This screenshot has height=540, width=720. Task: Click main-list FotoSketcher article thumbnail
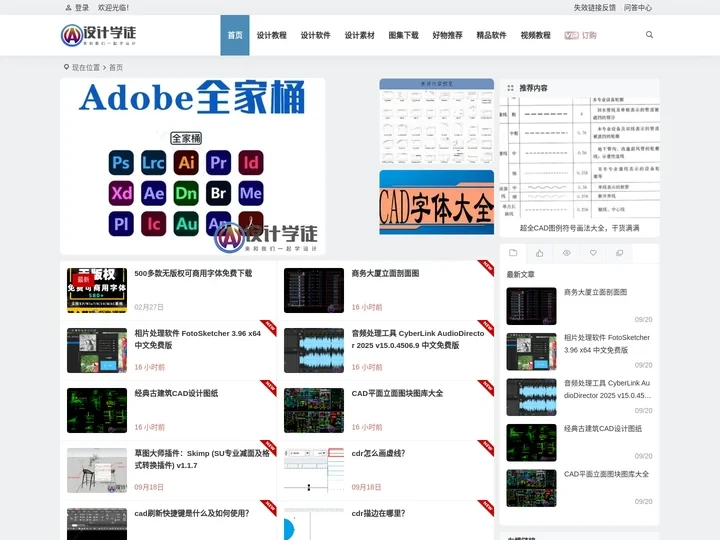tap(97, 350)
